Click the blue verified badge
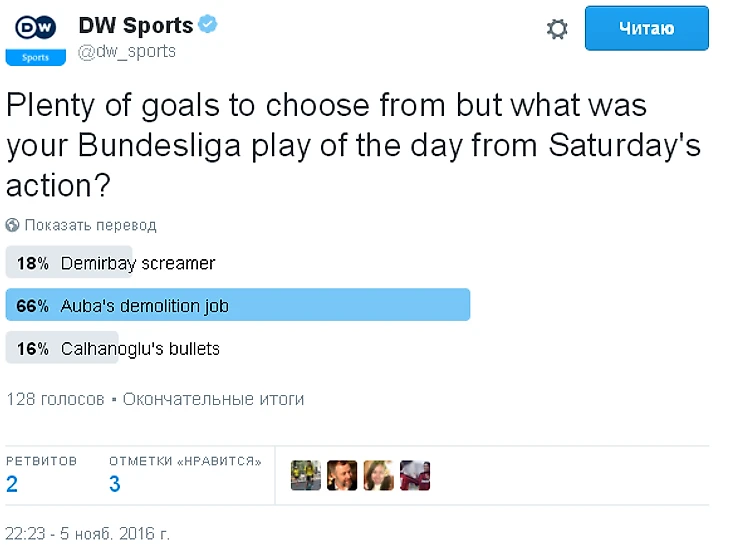The height and width of the screenshot is (553, 730). click(x=208, y=25)
